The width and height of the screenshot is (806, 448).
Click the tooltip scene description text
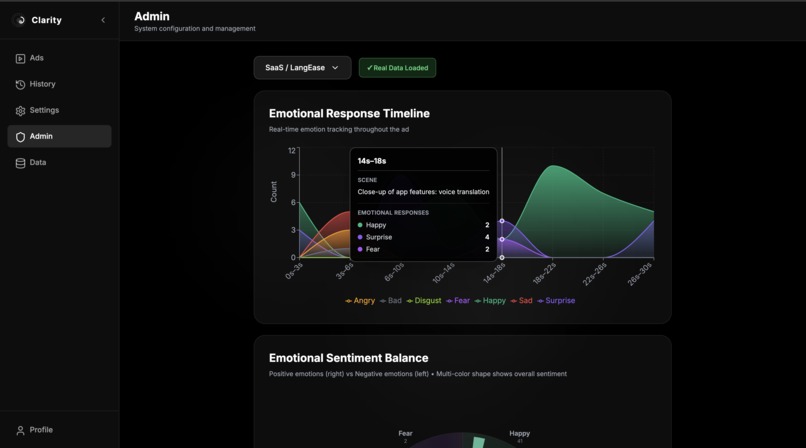(424, 192)
